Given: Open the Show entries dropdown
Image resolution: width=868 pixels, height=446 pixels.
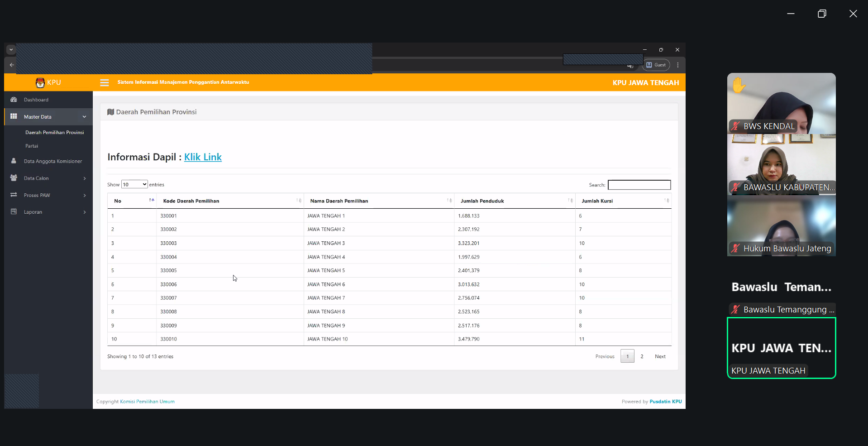Looking at the screenshot, I should pos(134,184).
